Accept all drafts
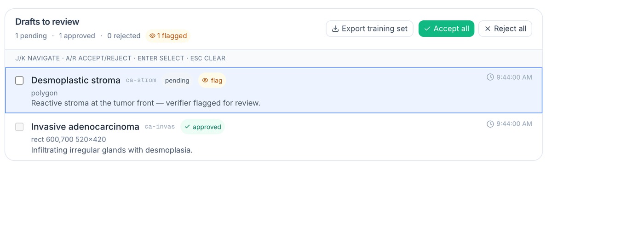This screenshot has height=229, width=644. 446,29
